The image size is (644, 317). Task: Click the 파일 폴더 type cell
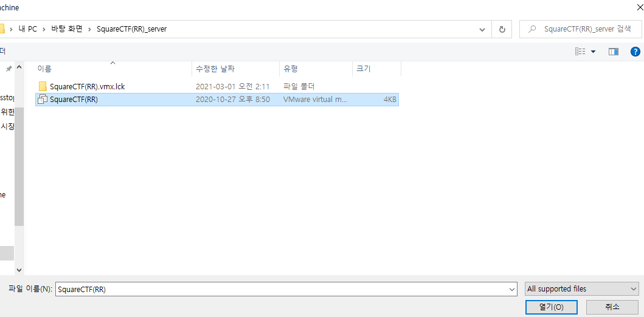[x=299, y=86]
